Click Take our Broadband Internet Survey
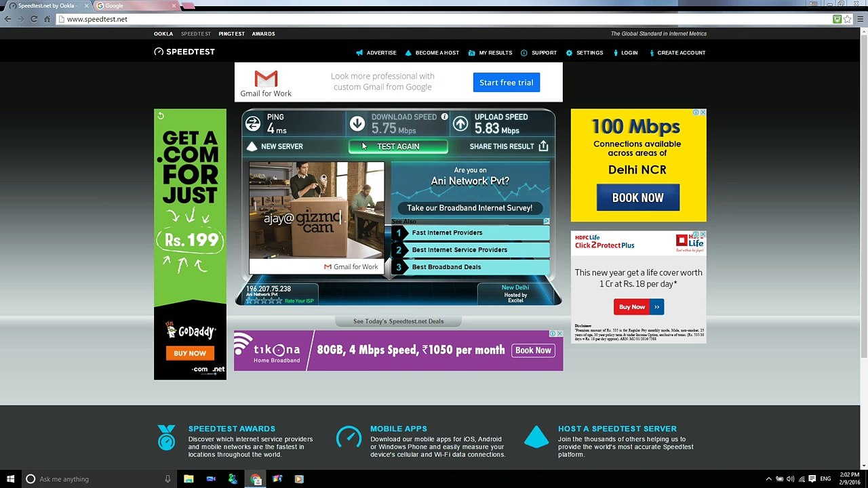The height and width of the screenshot is (488, 868). coord(470,208)
